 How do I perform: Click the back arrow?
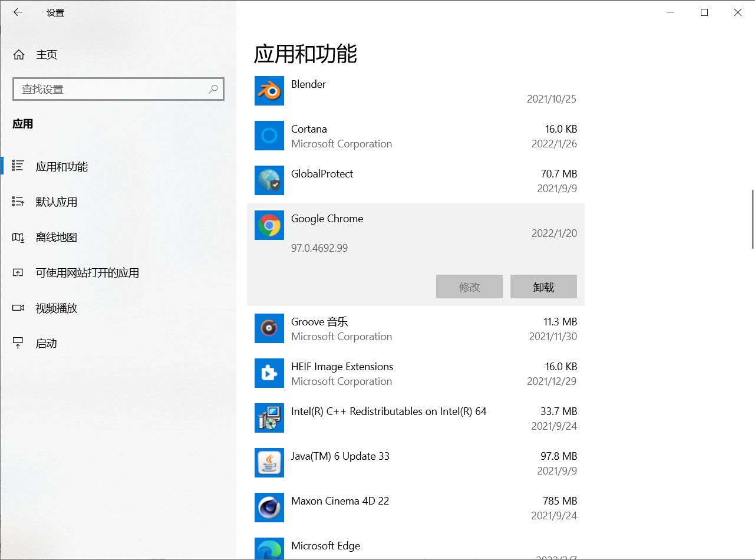17,12
